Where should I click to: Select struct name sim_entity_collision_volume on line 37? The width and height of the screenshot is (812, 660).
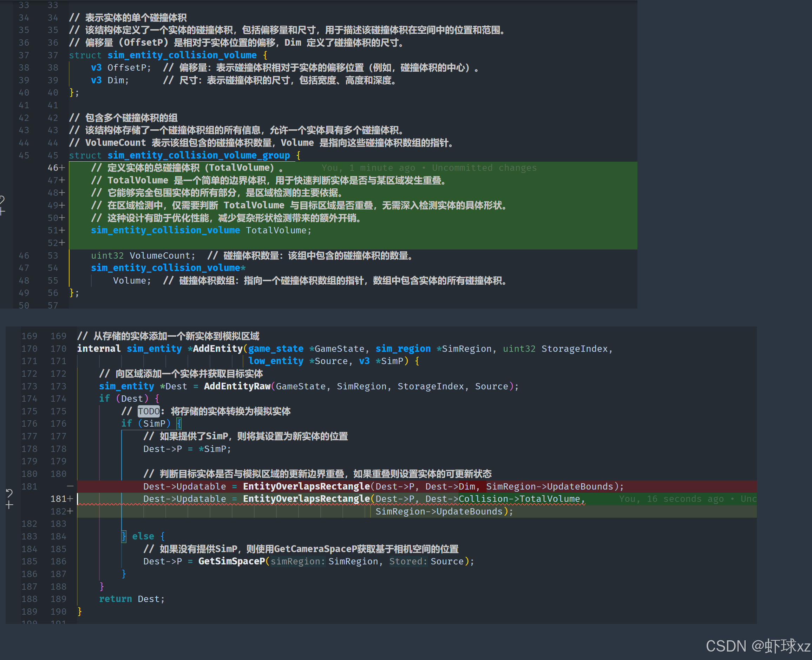click(x=182, y=55)
